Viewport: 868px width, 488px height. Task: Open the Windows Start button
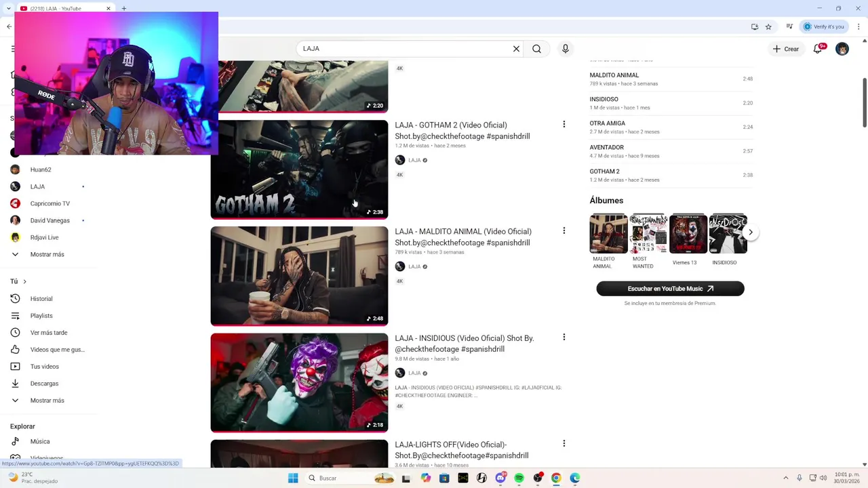click(x=293, y=478)
